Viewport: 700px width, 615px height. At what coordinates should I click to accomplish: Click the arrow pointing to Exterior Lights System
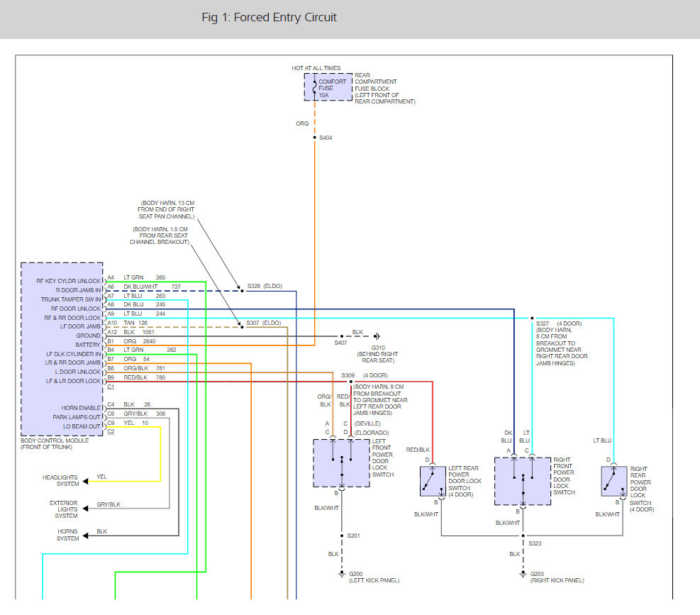click(x=86, y=509)
